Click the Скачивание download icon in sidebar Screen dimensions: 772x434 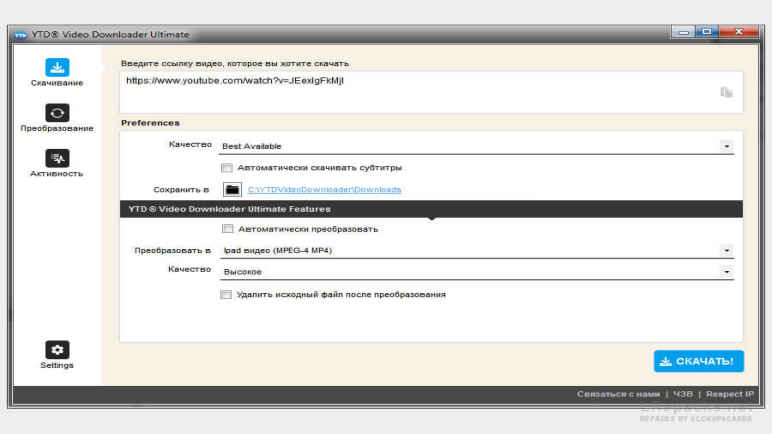(57, 68)
